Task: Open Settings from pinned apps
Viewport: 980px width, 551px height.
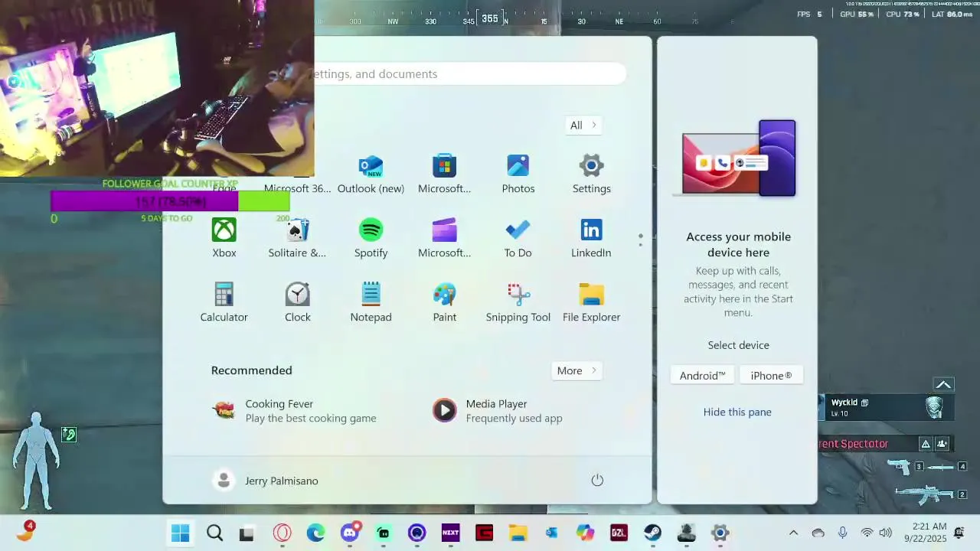Action: click(591, 174)
